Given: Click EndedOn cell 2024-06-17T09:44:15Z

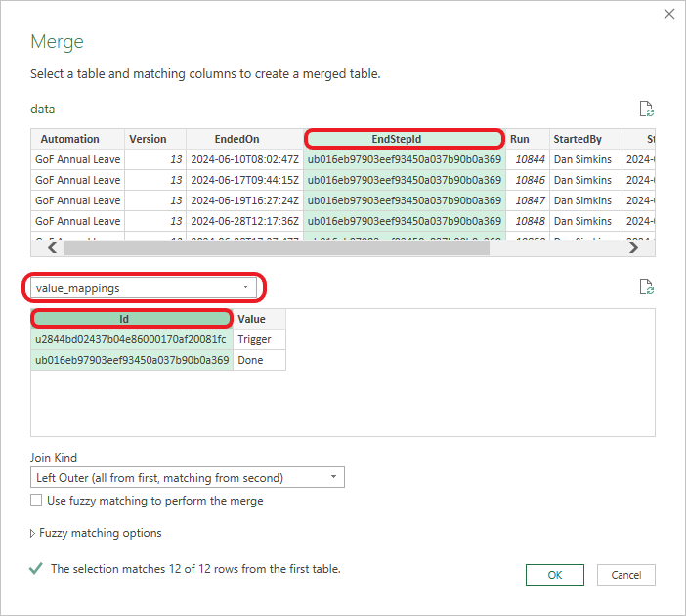Looking at the screenshot, I should coord(244,180).
